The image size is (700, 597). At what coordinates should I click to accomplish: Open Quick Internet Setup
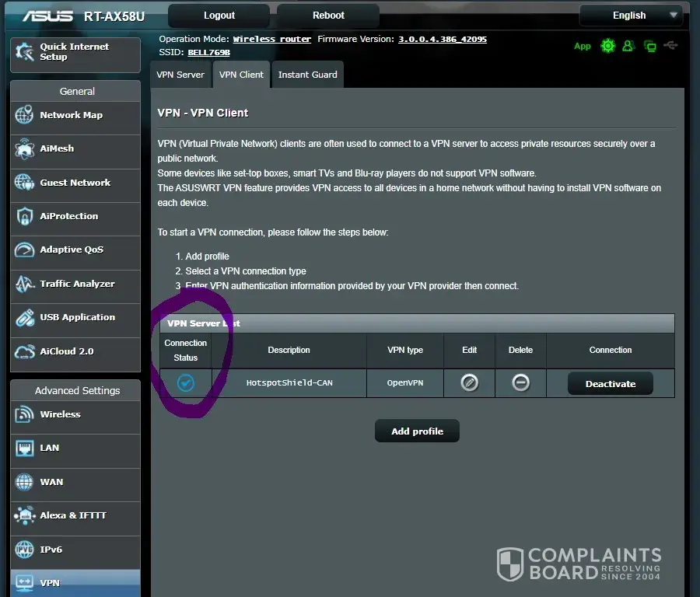point(75,52)
